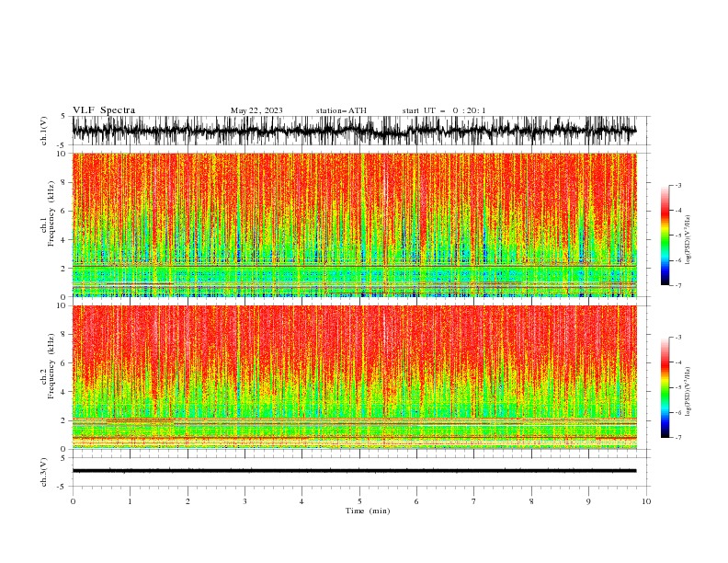Screen dimensions: 728x563
Task: Click the ch.2 color bar "-3" tick value
Action: click(677, 338)
